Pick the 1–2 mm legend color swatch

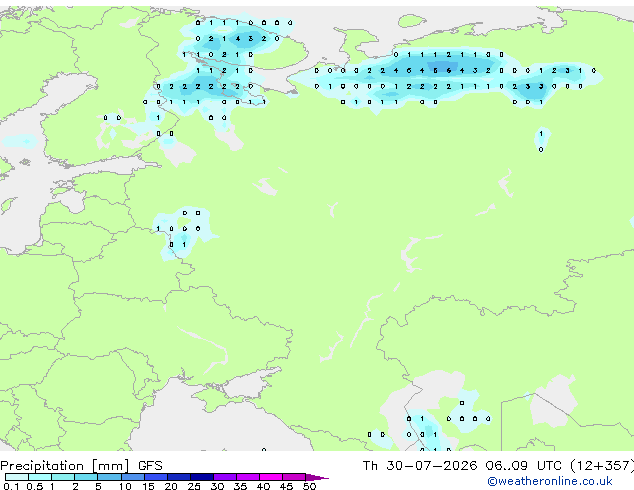[x=63, y=477]
